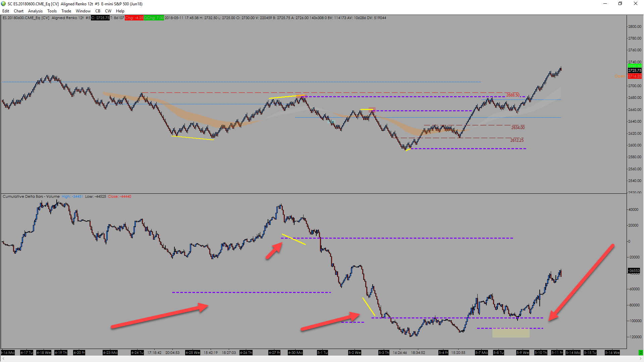Expand the Tools menu
Screen dimensions: 644x362
coord(52,11)
